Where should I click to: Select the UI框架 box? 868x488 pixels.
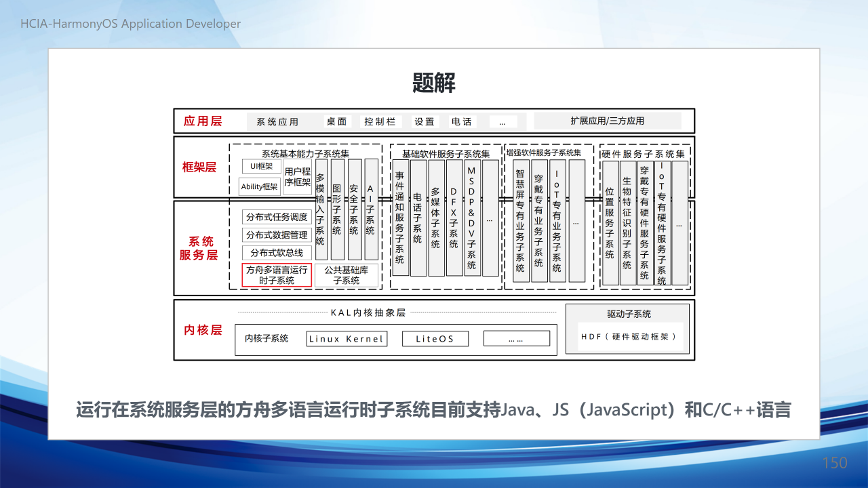pos(262,166)
